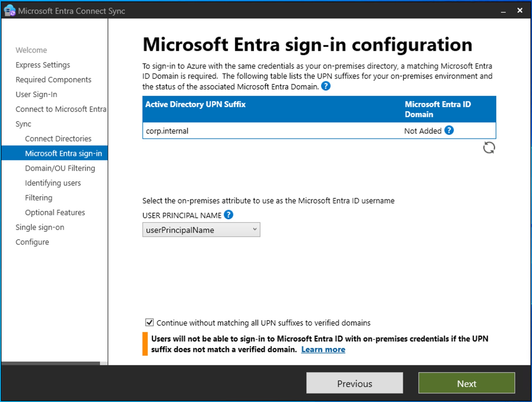Go to the Optional Features step
Viewport: 532px width, 402px height.
(x=55, y=212)
